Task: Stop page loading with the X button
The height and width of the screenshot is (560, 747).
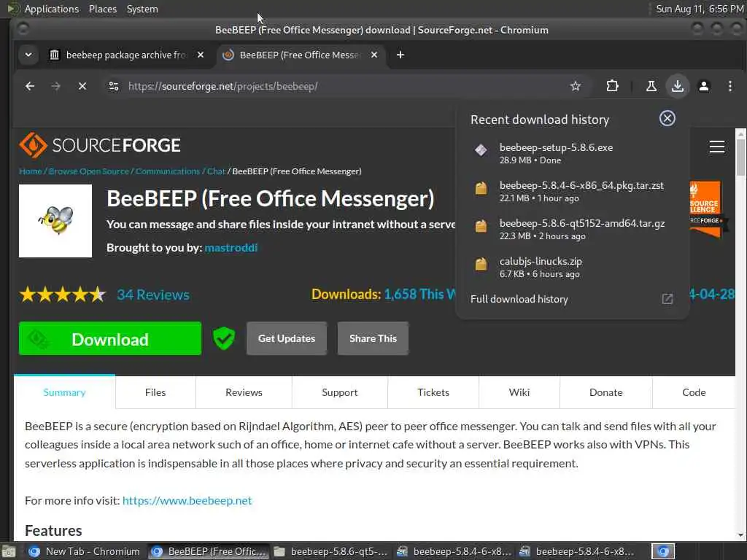Action: (82, 86)
